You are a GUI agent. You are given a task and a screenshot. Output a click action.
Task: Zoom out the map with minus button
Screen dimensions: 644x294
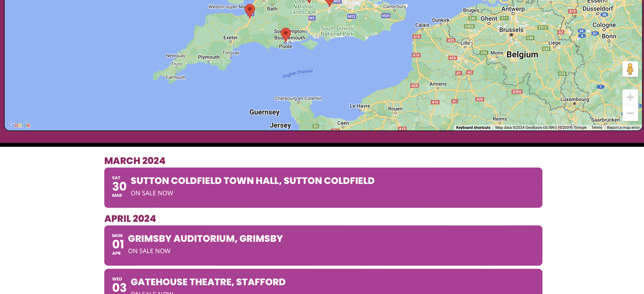(630, 113)
